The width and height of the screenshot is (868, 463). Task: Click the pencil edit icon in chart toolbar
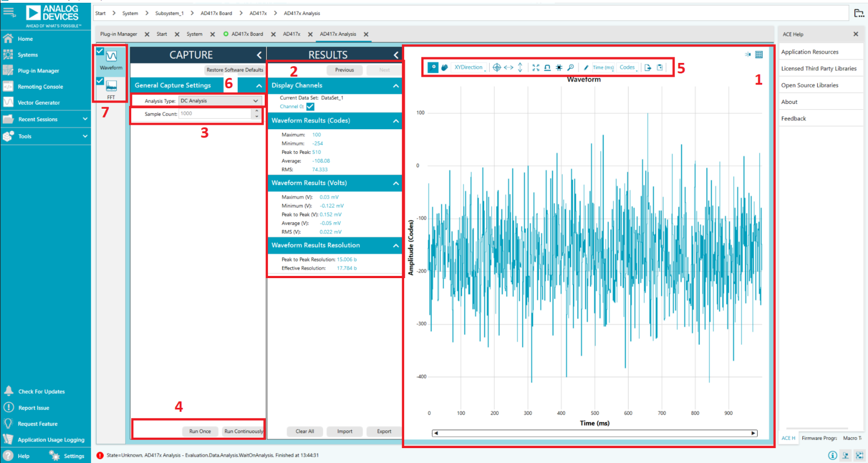586,67
